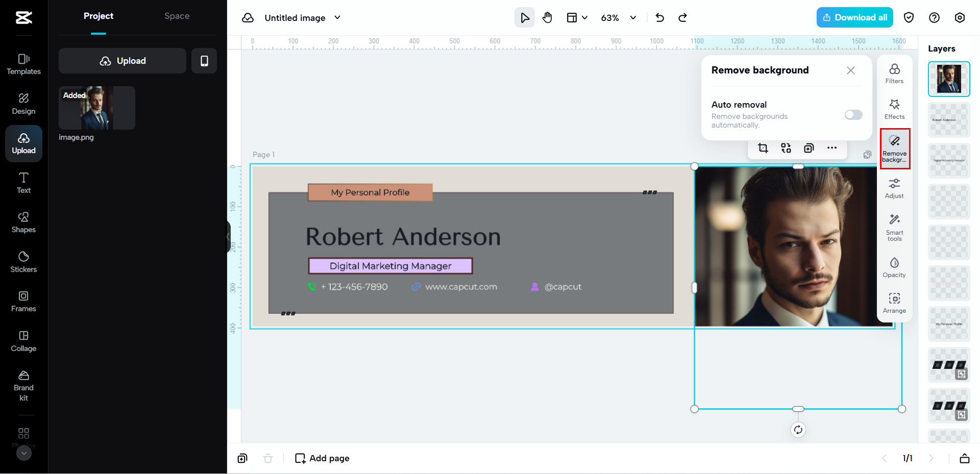Click Add page button
This screenshot has height=474, width=980.
[323, 458]
